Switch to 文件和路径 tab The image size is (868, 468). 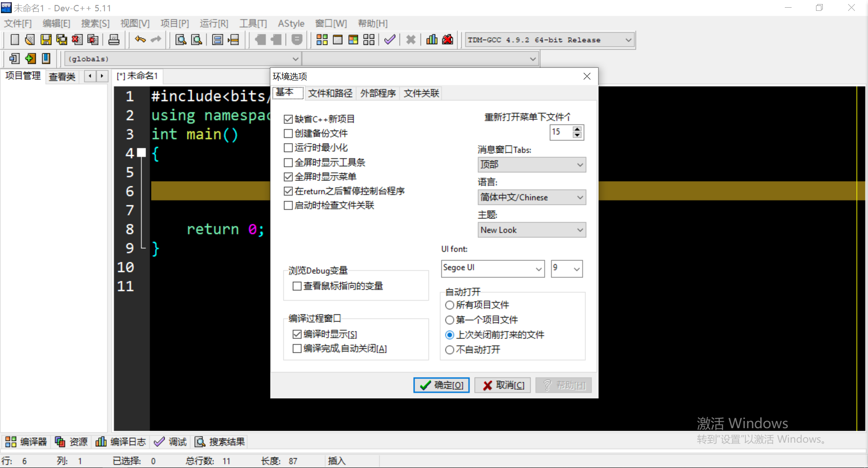330,94
